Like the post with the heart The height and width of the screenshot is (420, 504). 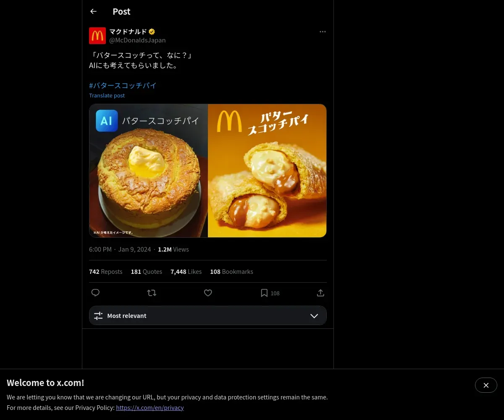(208, 293)
